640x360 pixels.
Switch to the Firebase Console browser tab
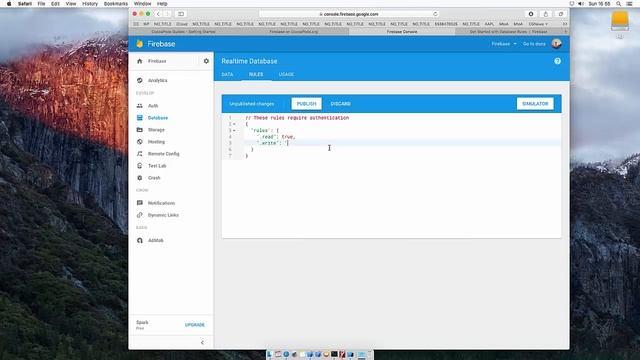click(x=402, y=31)
